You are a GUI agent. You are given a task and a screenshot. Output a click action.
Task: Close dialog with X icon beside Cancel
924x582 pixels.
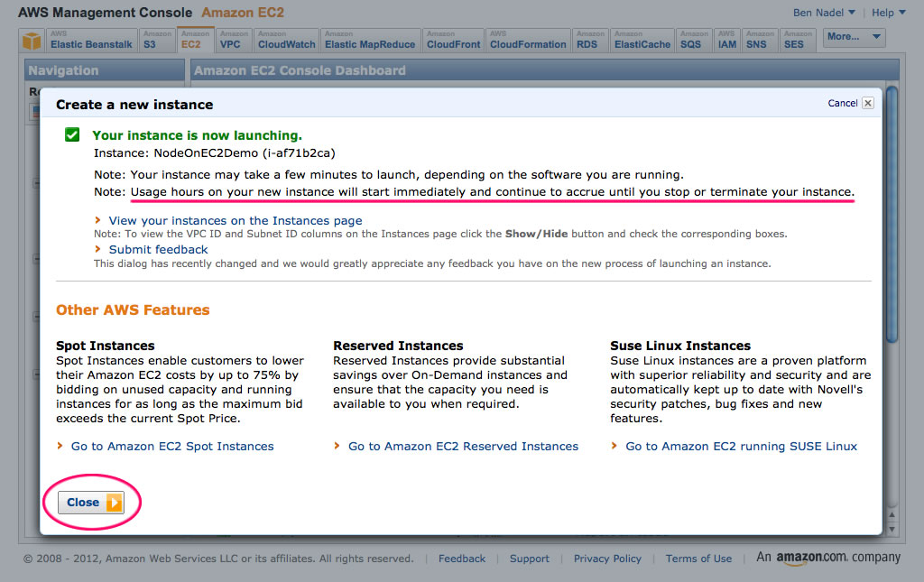(x=868, y=103)
